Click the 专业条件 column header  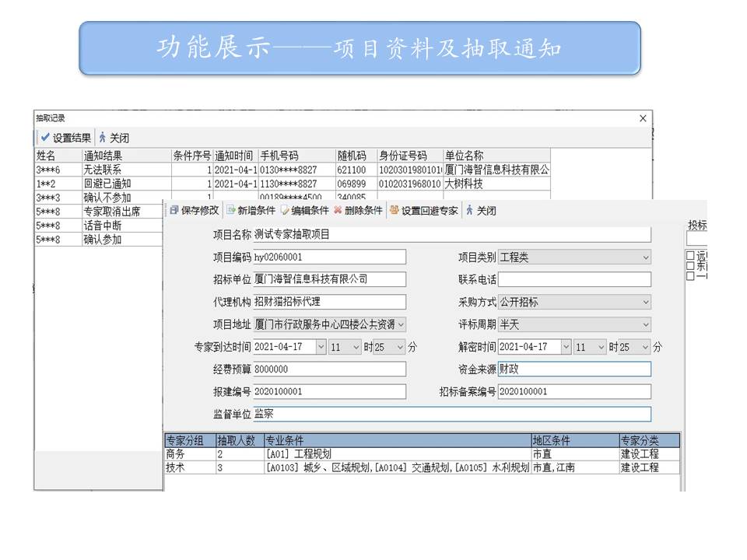click(x=398, y=440)
